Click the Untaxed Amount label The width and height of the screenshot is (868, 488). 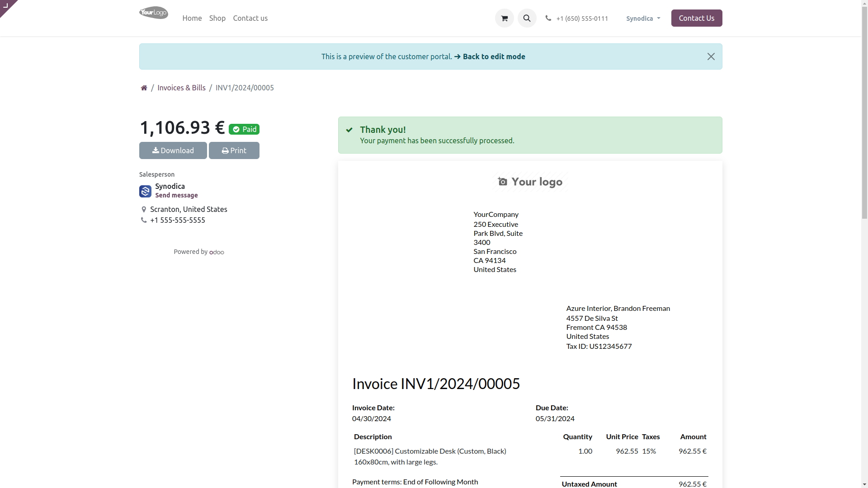pos(590,484)
